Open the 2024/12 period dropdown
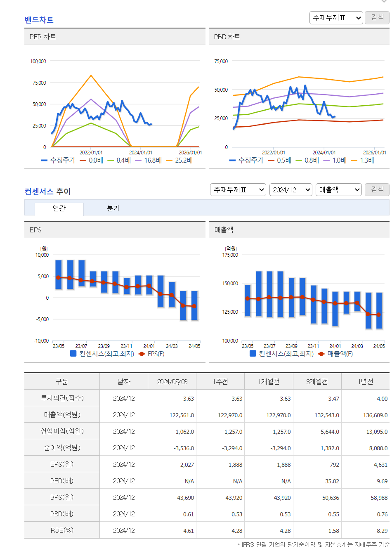 click(291, 190)
